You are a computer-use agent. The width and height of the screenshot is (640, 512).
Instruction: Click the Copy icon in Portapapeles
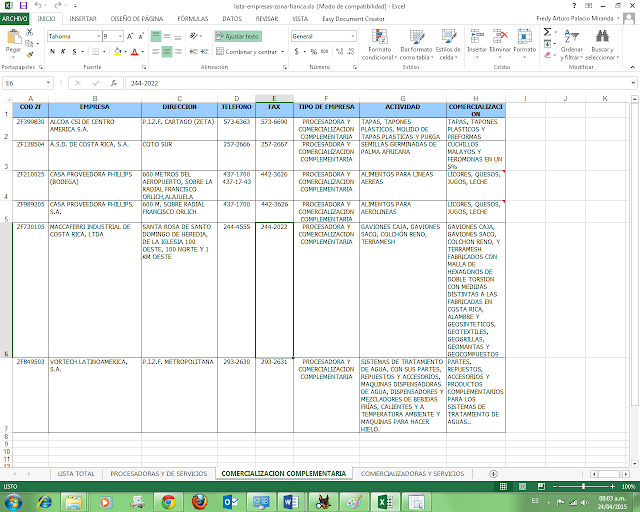29,43
